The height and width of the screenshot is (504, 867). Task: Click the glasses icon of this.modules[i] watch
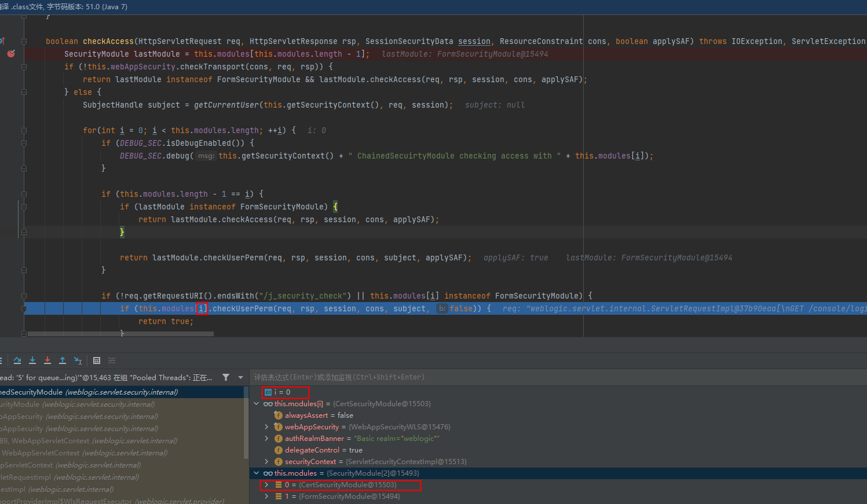tap(268, 404)
